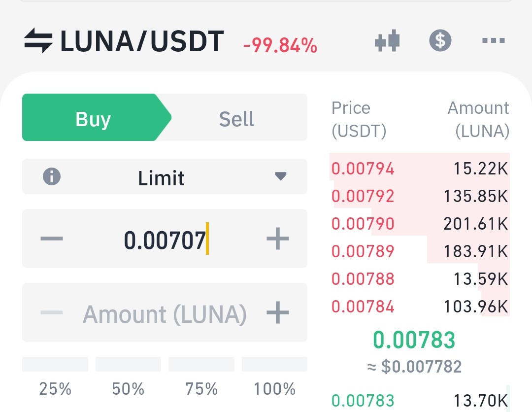Select the 100% amount bar
The height and width of the screenshot is (412, 532).
click(x=274, y=364)
